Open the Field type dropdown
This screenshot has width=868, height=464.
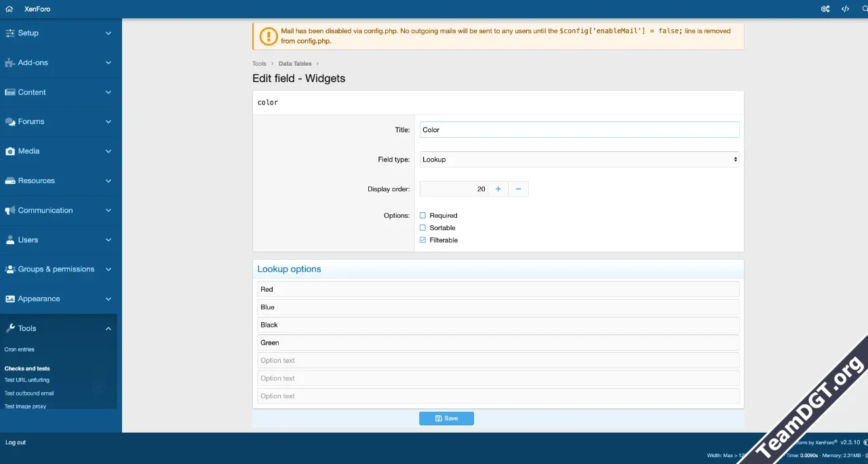579,159
